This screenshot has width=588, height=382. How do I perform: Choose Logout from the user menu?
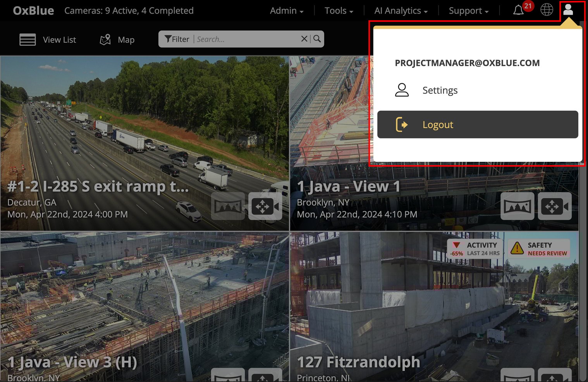click(477, 125)
